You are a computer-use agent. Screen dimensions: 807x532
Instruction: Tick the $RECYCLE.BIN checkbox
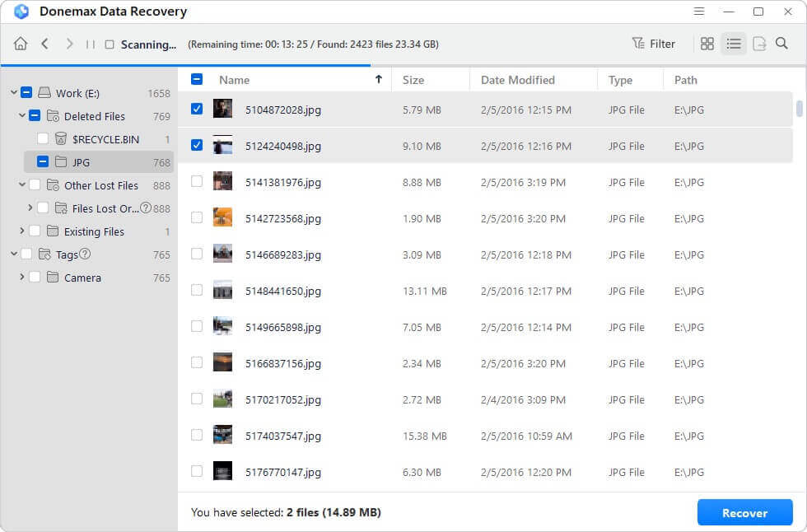point(43,139)
